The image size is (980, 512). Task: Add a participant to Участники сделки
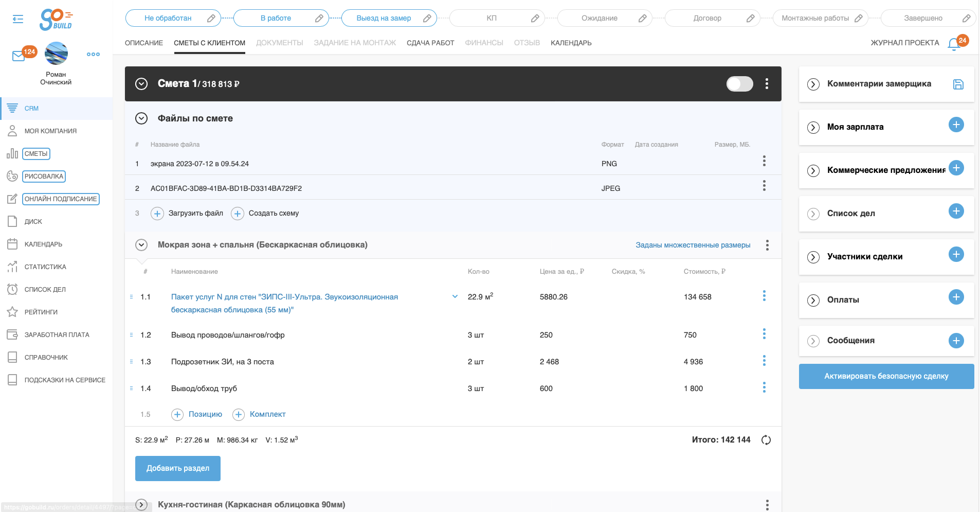pos(956,254)
